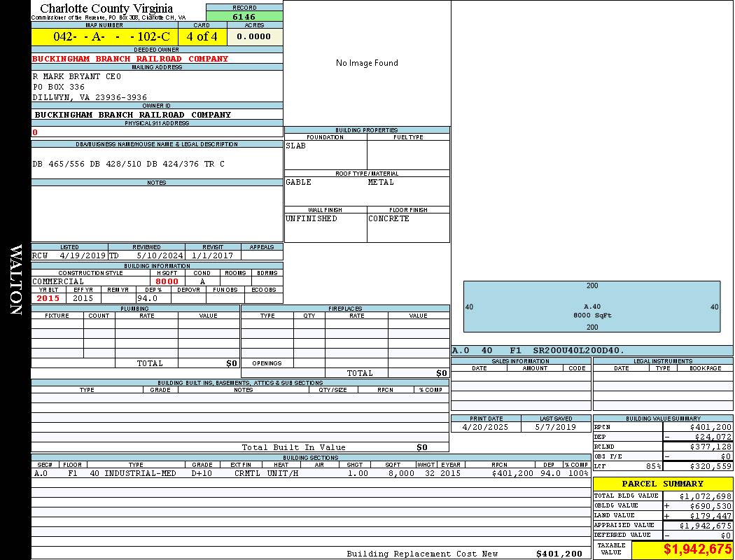Select the CONCRETE floor finish value
This screenshot has width=735, height=560.
click(388, 219)
